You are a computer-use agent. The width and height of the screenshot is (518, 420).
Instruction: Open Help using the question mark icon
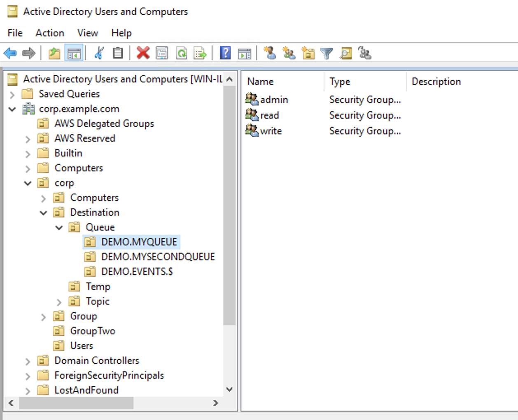pos(225,53)
